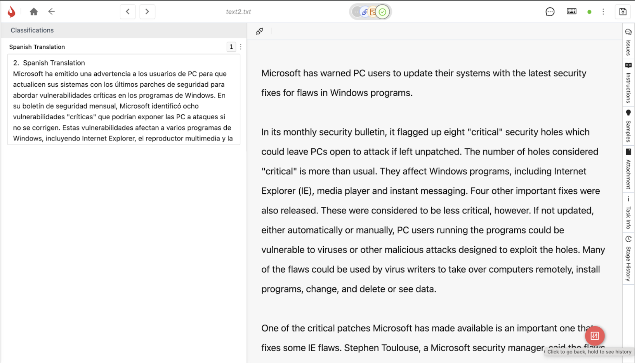Click the green status indicator dot
635x364 pixels.
coord(589,12)
